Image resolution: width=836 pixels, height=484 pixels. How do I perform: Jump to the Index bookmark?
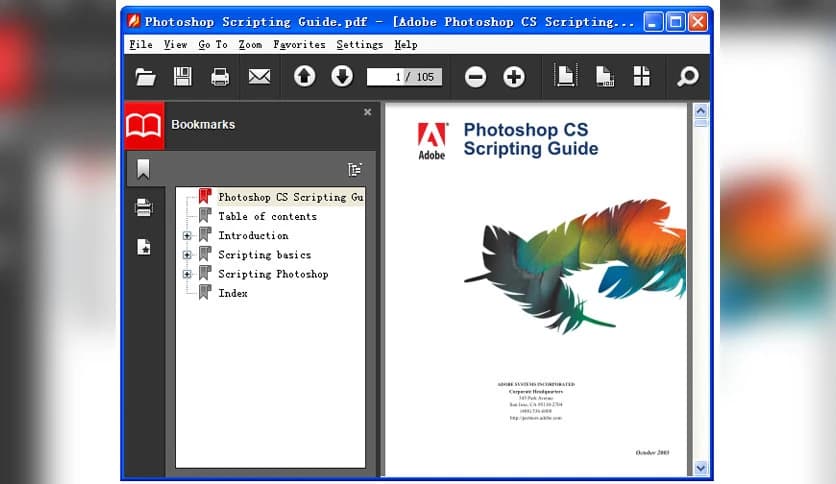tap(233, 293)
